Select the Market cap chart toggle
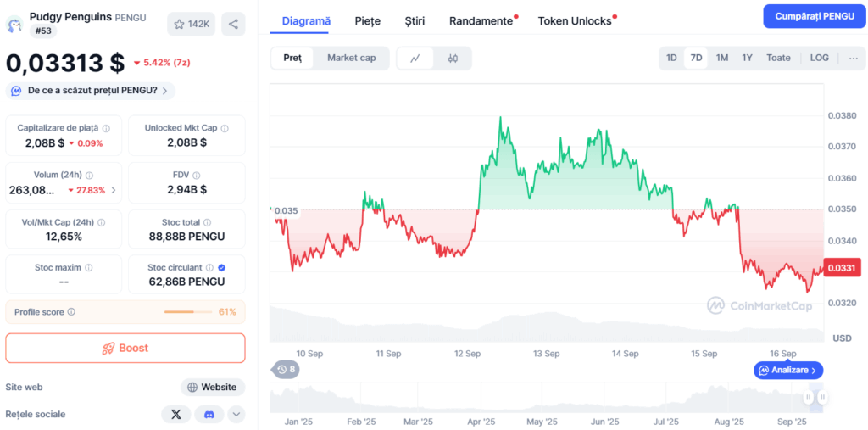 [x=352, y=59]
